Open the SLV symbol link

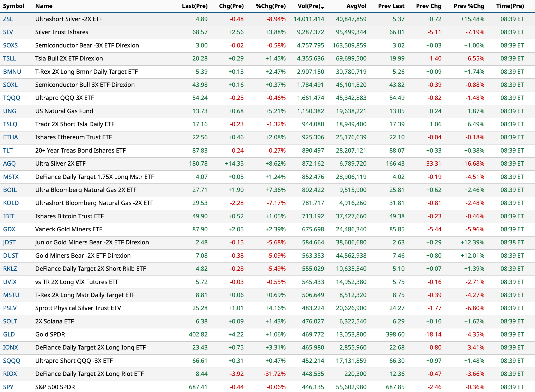[x=8, y=32]
